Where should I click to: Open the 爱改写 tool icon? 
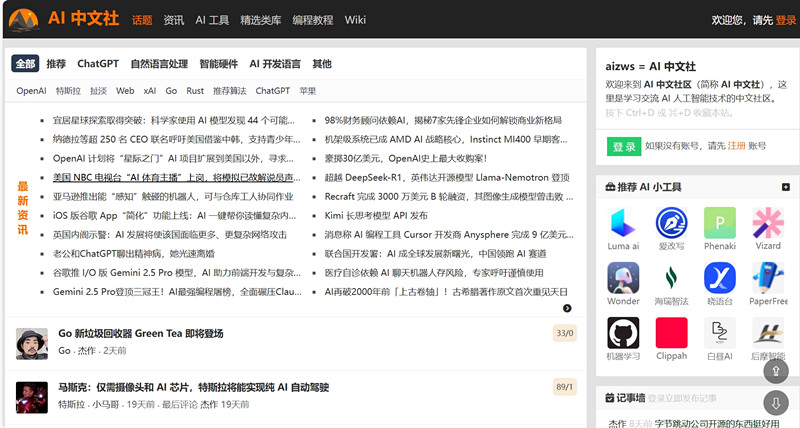671,223
